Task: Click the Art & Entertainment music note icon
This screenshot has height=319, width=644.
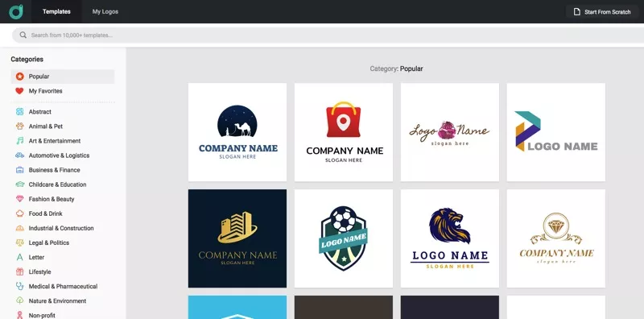Action: pyautogui.click(x=19, y=141)
